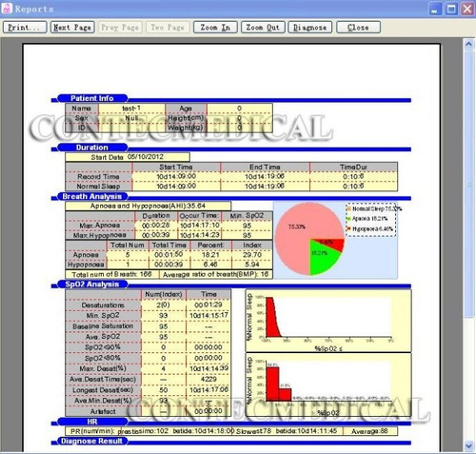Click Normal Sleep legend color swatch
Viewport: 476px width, 454px height.
(348, 208)
